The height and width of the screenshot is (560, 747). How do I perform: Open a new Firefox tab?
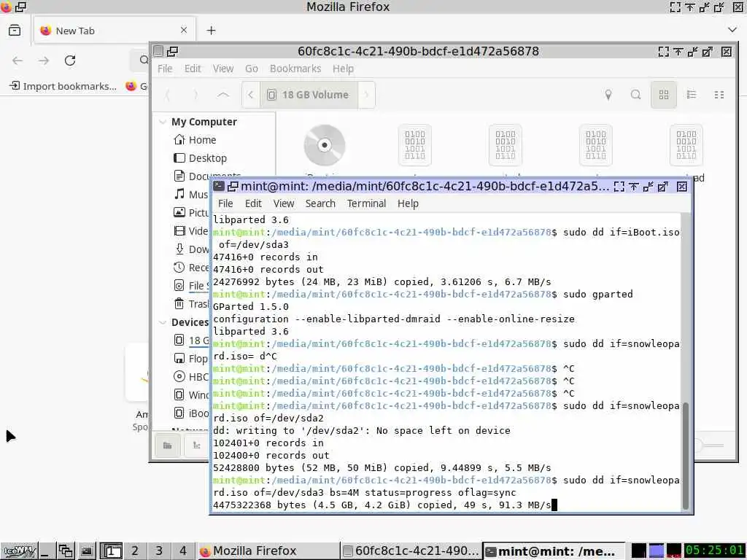211,31
